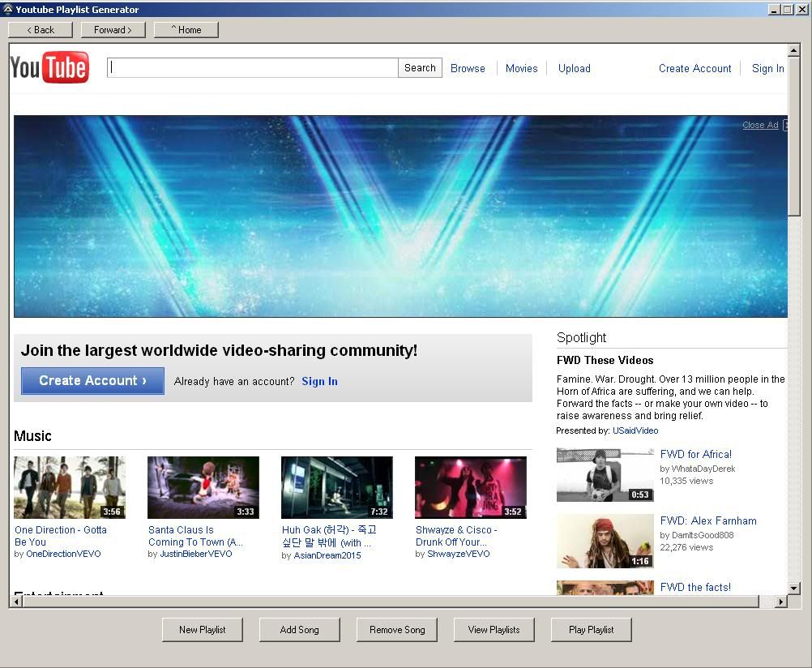Click the '10,335 views' text
812x668 pixels.
pyautogui.click(x=686, y=481)
